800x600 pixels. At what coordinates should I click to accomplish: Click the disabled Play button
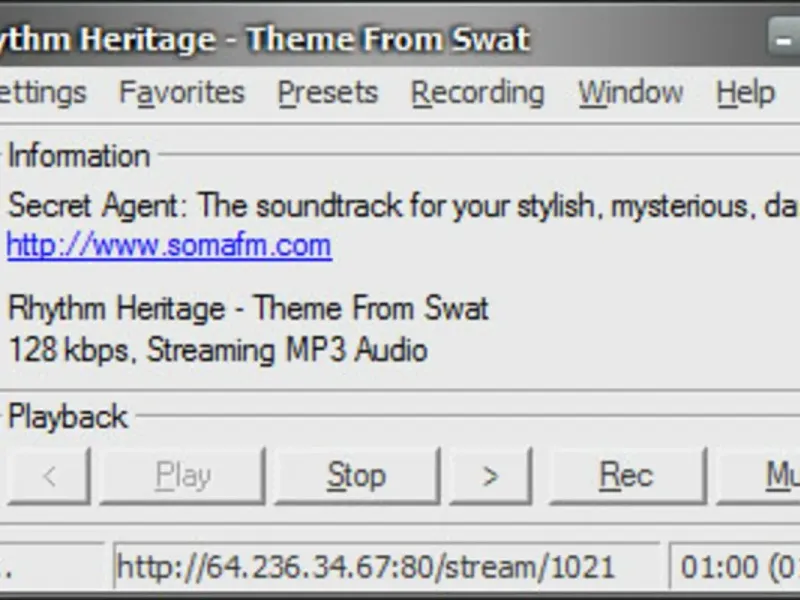click(x=183, y=476)
